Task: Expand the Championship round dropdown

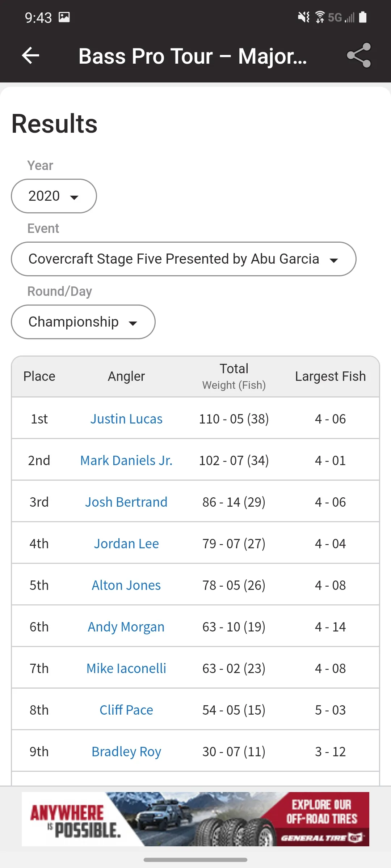Action: [x=83, y=322]
